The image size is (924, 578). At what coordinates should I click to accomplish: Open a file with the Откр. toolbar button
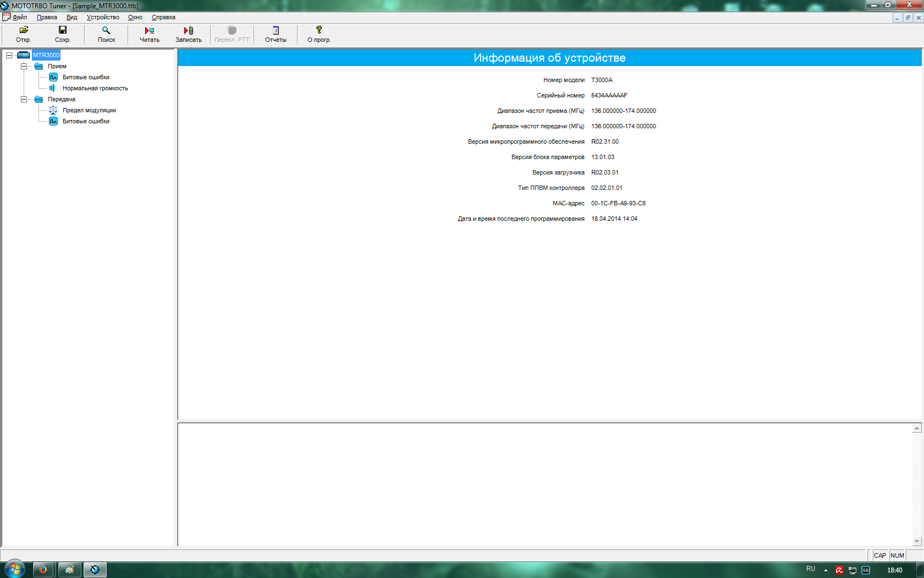pos(24,34)
